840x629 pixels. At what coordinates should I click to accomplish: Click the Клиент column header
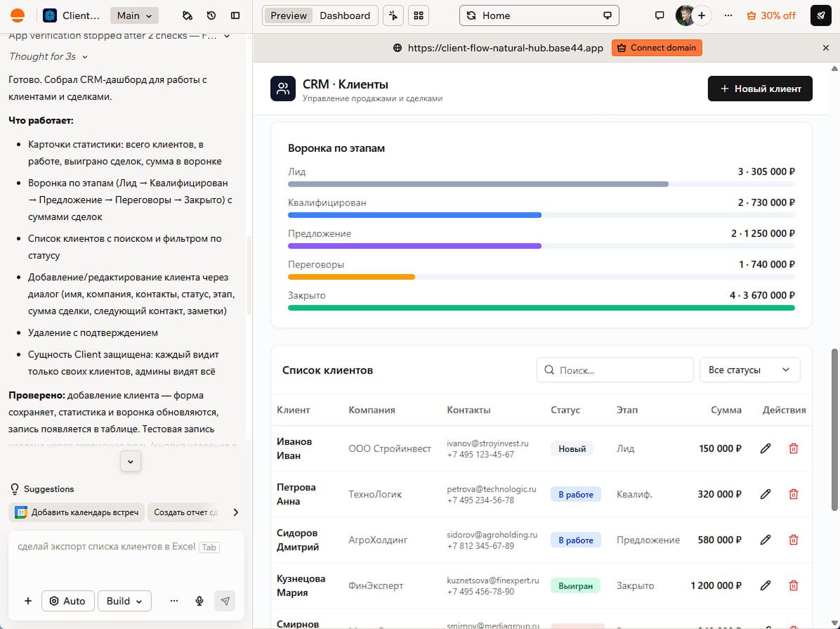[x=293, y=410]
